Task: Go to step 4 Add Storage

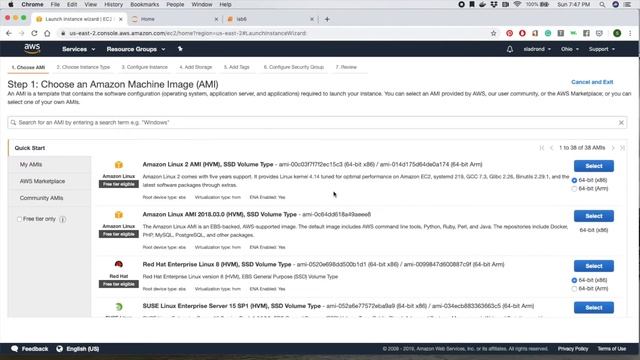Action: click(196, 67)
